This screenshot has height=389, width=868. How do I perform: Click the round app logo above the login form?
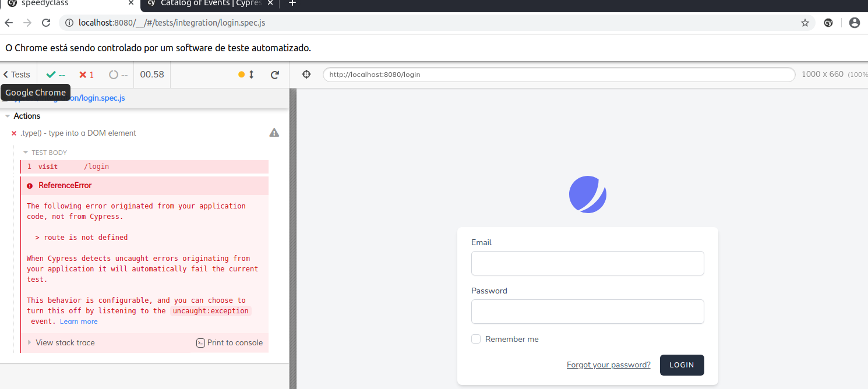pyautogui.click(x=587, y=194)
